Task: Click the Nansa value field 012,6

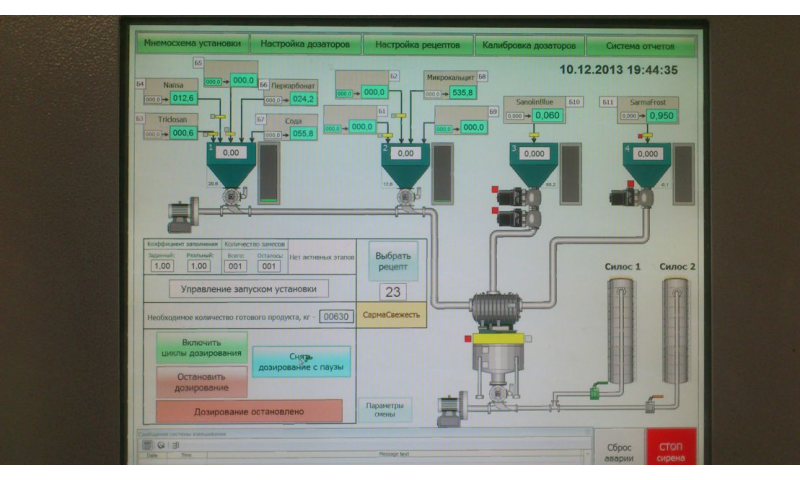Action: click(183, 99)
